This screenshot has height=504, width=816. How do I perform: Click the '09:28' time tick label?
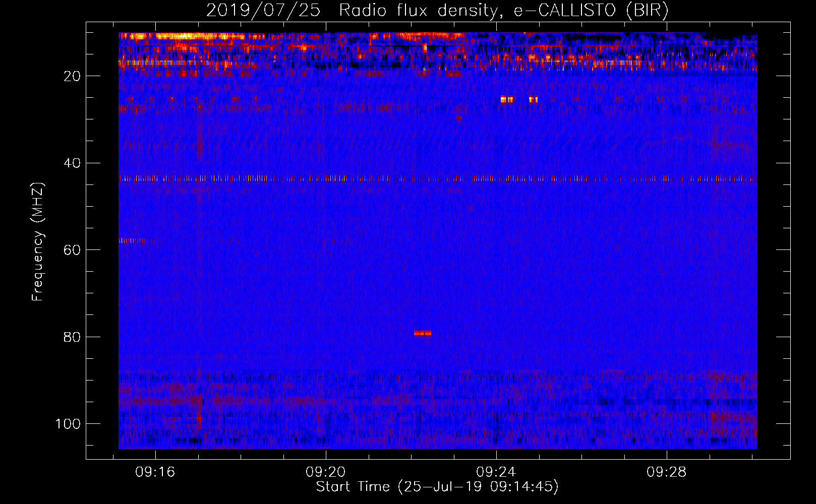(667, 472)
